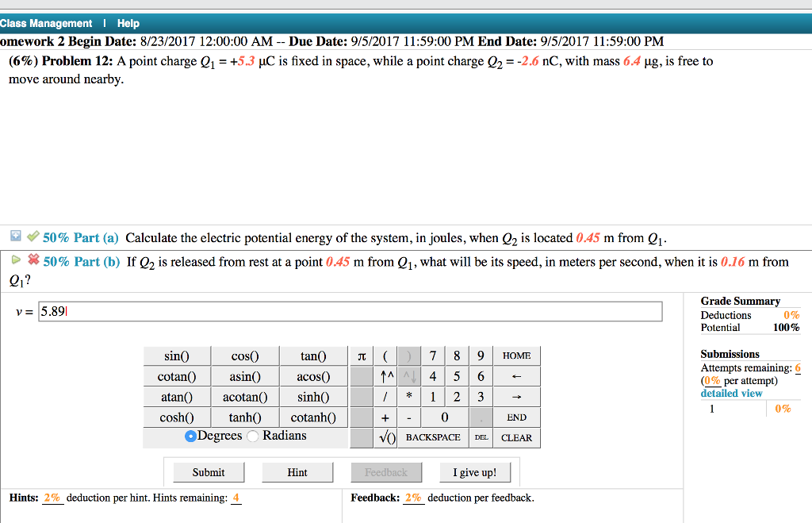Image resolution: width=812 pixels, height=523 pixels.
Task: Switch to Radians mode
Action: (251, 435)
